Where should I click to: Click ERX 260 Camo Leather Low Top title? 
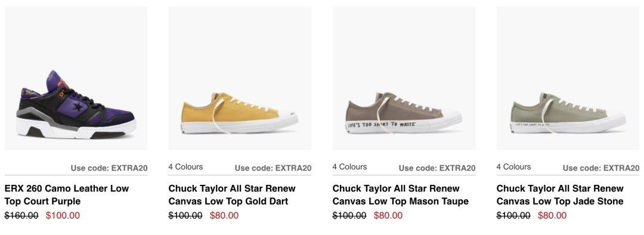[x=67, y=194]
